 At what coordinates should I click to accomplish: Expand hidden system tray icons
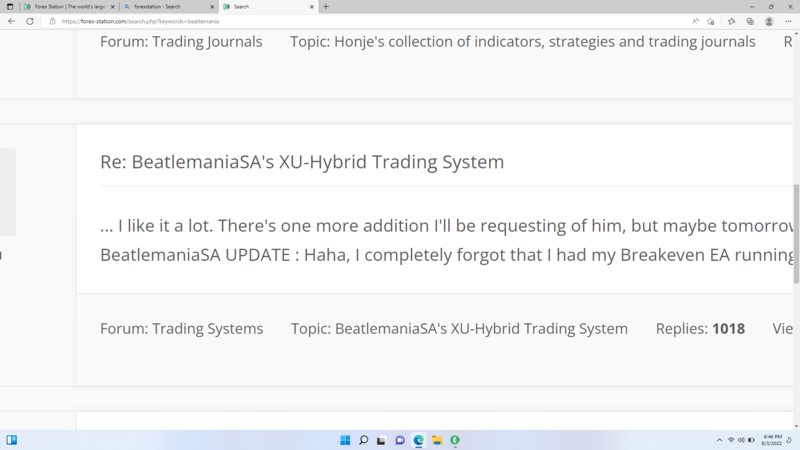tap(719, 440)
